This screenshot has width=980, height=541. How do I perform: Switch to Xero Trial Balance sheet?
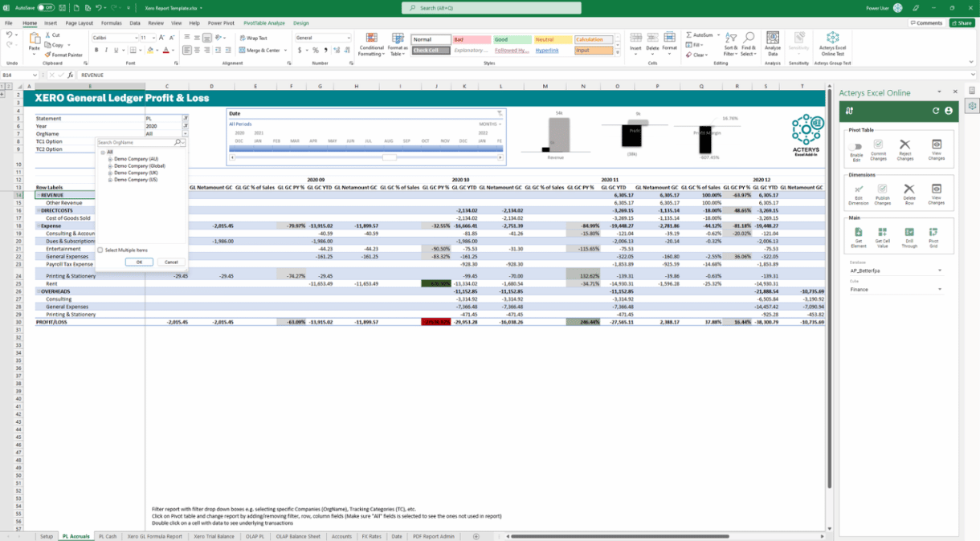214,536
